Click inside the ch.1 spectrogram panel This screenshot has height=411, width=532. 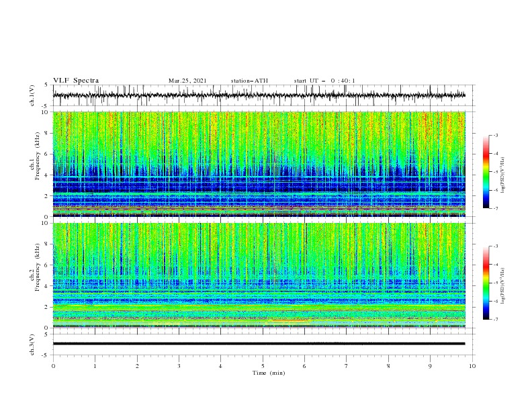[259, 164]
